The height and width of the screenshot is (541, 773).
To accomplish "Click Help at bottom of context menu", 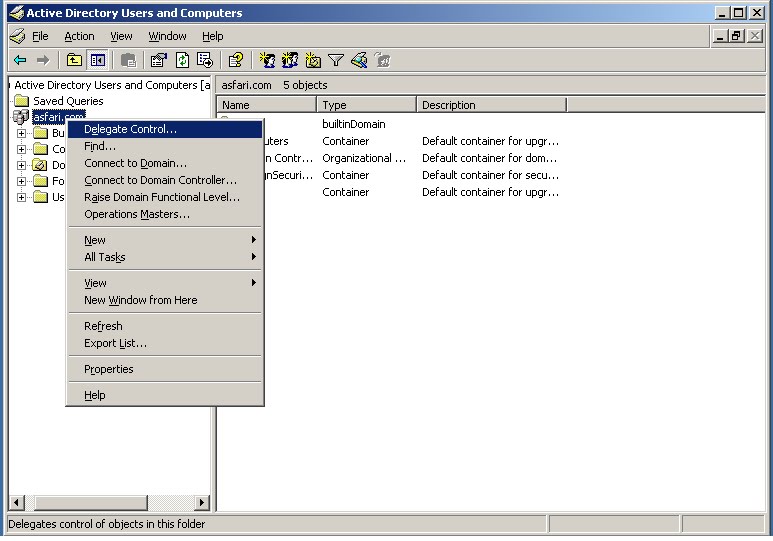I will point(165,395).
